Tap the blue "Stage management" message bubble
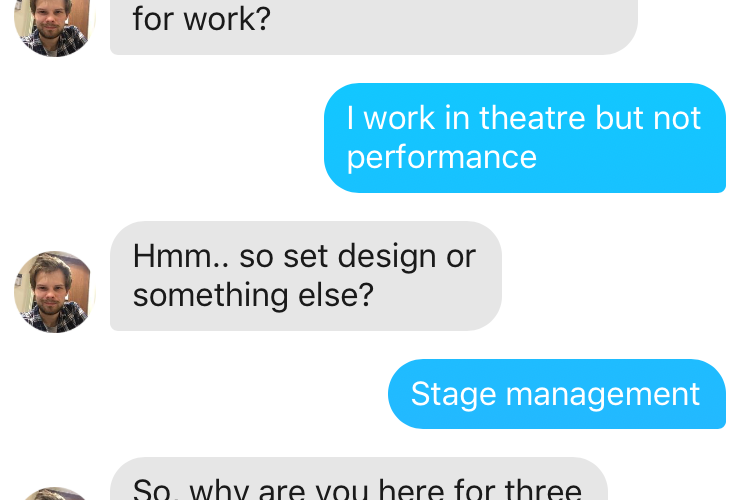Image resolution: width=747 pixels, height=500 pixels. point(556,394)
